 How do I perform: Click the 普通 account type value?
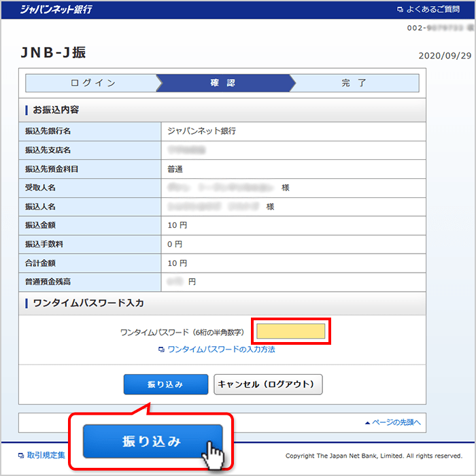click(175, 169)
